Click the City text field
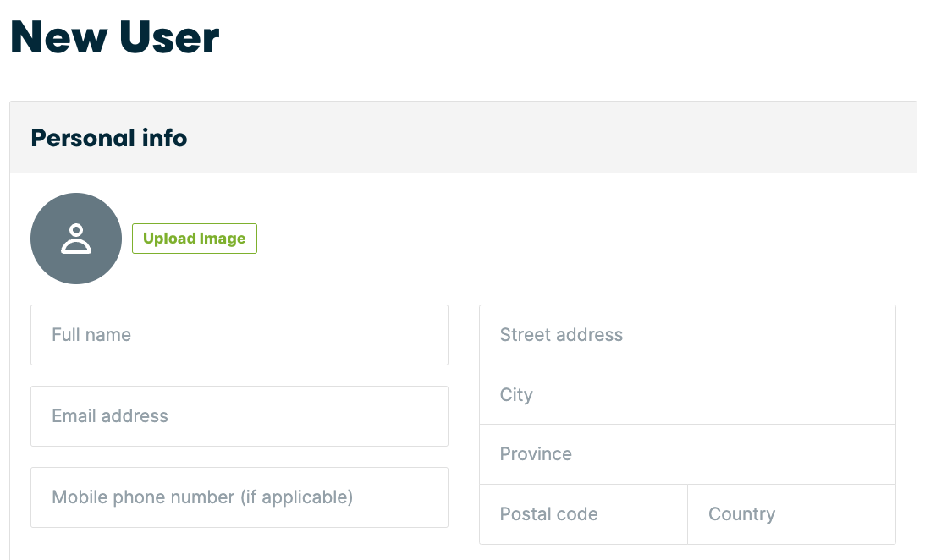 click(687, 395)
